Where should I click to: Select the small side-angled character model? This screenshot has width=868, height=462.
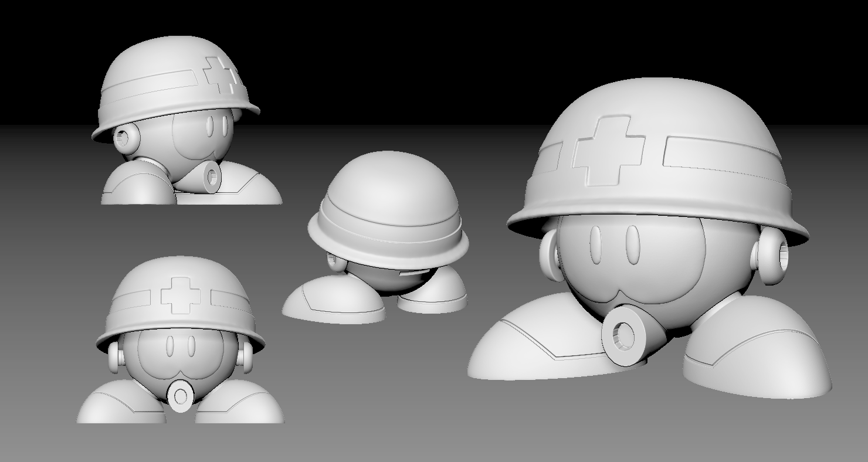[x=187, y=120]
